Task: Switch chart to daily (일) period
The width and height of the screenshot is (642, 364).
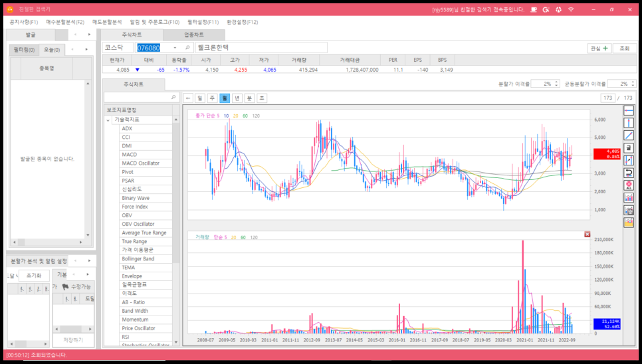Action: pos(200,98)
